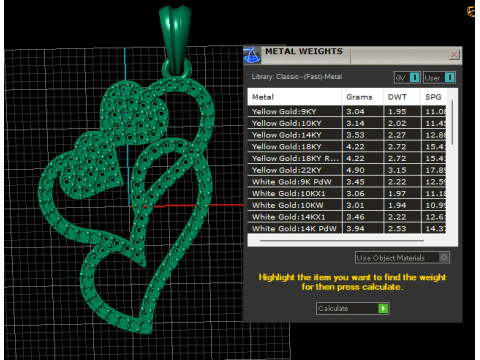Select the Yellow Gold:14KY row
480x360 pixels.
coord(347,135)
